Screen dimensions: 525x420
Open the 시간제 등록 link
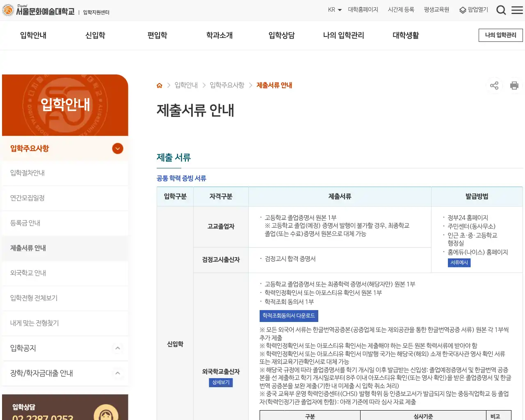(401, 9)
